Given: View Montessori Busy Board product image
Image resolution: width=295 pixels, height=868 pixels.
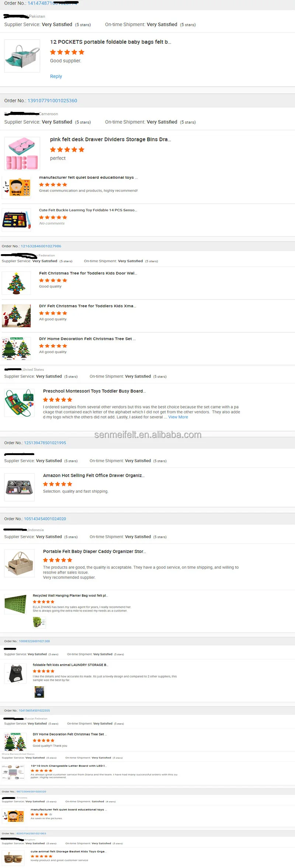Looking at the screenshot, I should point(19,403).
